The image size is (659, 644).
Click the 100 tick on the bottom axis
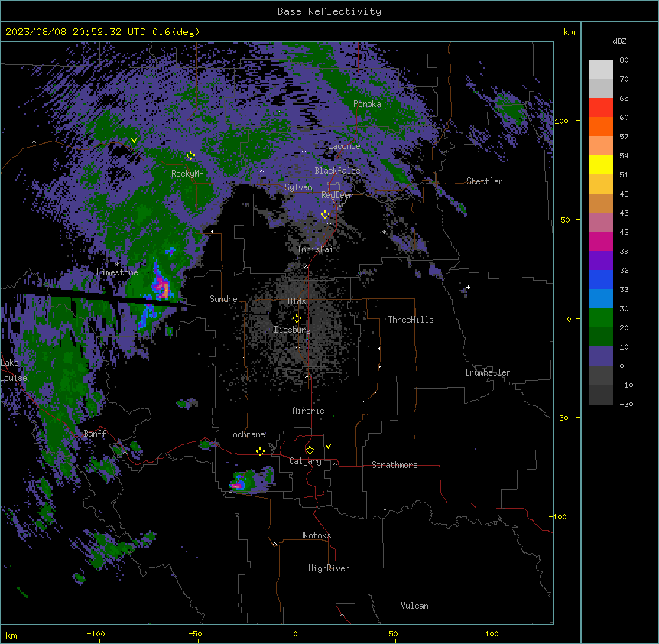492,633
